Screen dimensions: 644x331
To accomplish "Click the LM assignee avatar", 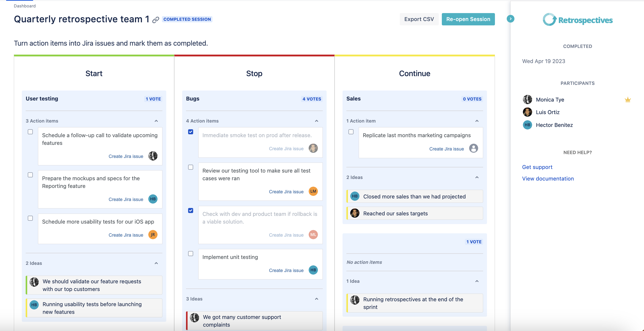I will coord(313,191).
